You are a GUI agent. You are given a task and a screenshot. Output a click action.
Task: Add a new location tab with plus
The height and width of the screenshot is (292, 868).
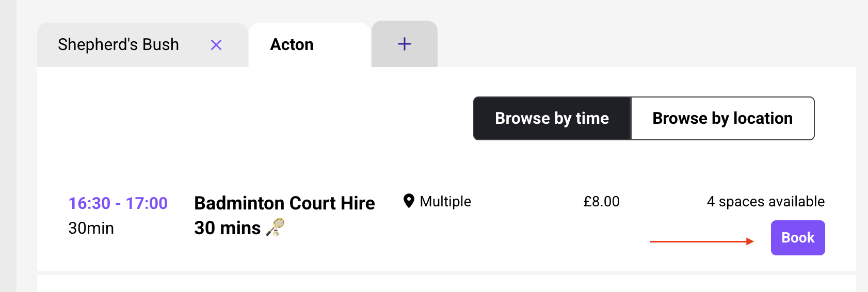[405, 44]
